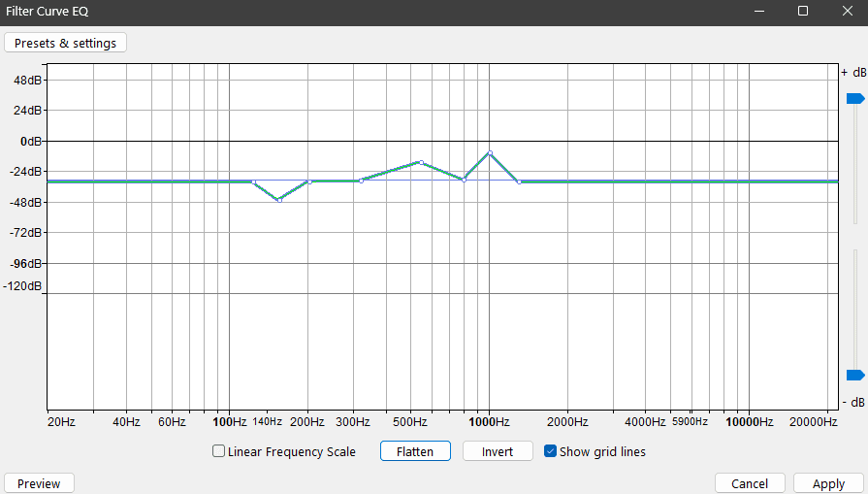868x494 pixels.
Task: Close the Filter Curve EQ window
Action: coord(847,11)
